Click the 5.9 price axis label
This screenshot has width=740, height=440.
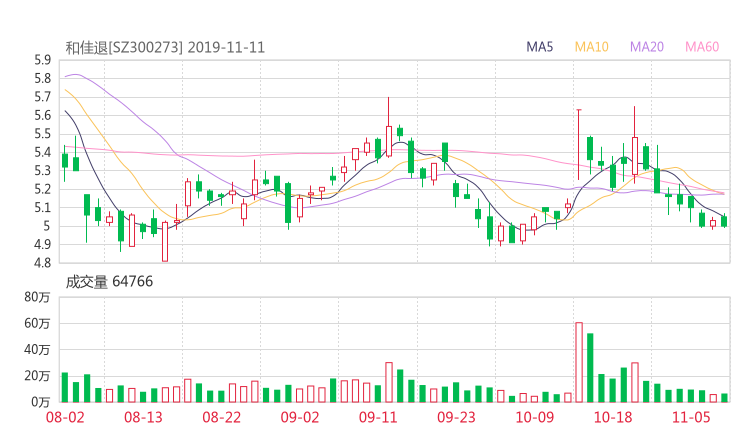point(42,60)
